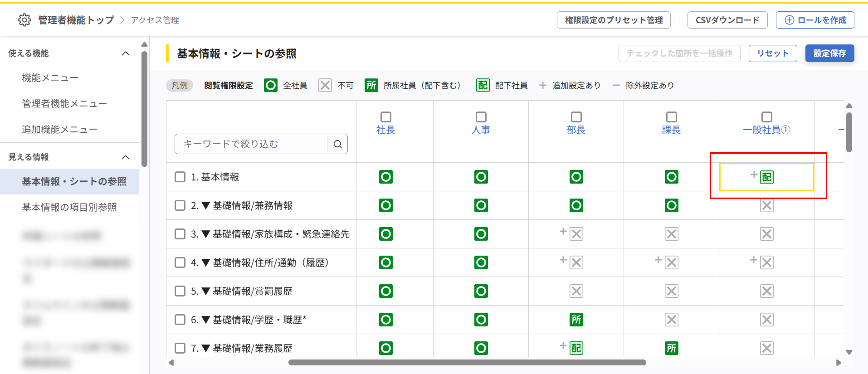
Task: Click the 部長 所 icon for 6. 学歴・職歴
Action: pos(576,320)
